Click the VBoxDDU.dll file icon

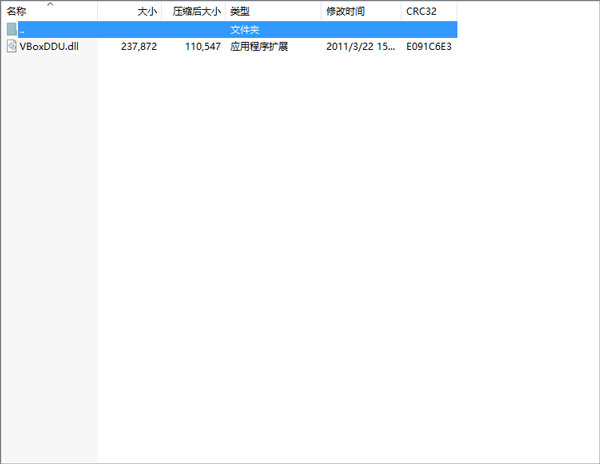pyautogui.click(x=11, y=46)
